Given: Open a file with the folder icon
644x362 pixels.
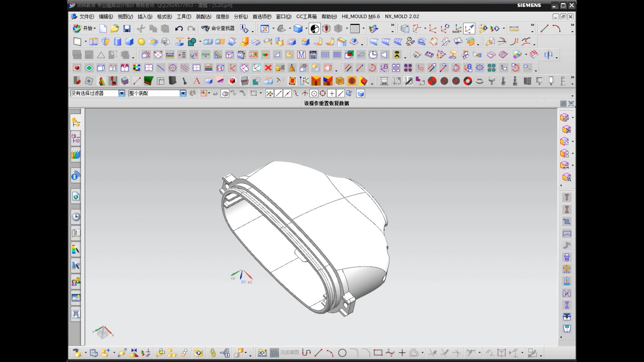Looking at the screenshot, I should pyautogui.click(x=115, y=28).
